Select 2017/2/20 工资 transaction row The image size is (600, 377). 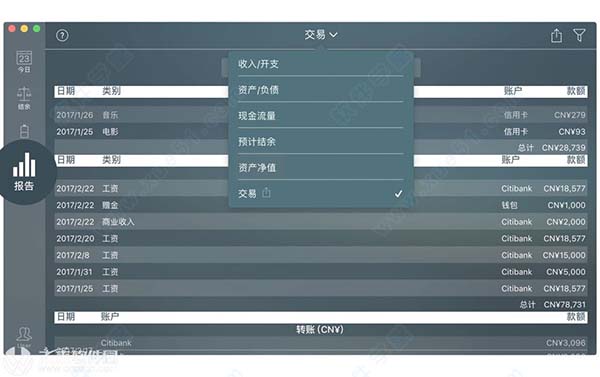321,238
